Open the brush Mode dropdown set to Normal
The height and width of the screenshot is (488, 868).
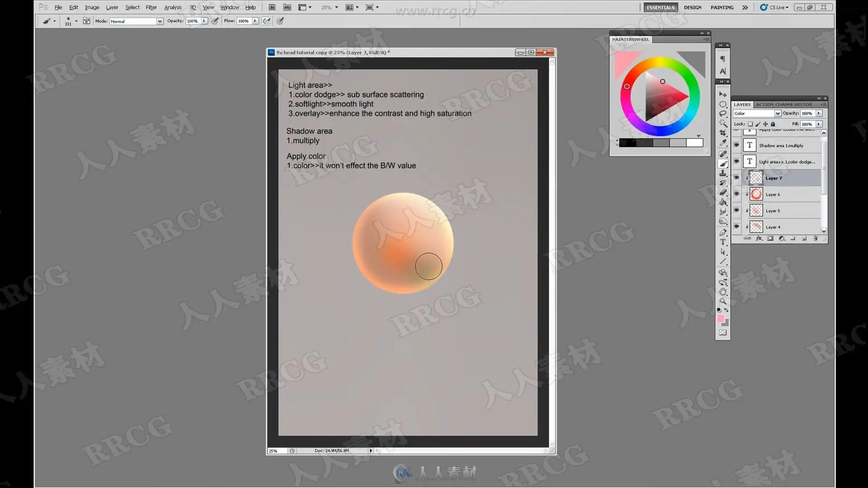[x=136, y=21]
